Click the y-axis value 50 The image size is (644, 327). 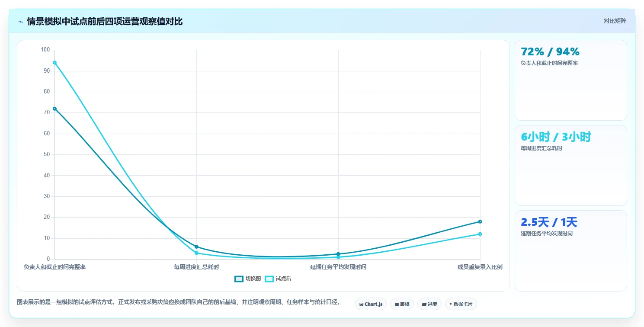(x=47, y=154)
